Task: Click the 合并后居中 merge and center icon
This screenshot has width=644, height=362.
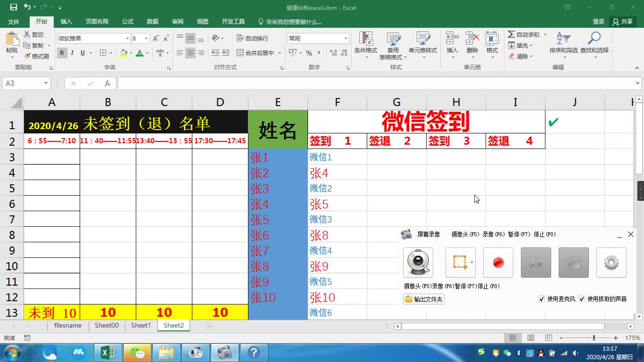Action: pos(255,53)
